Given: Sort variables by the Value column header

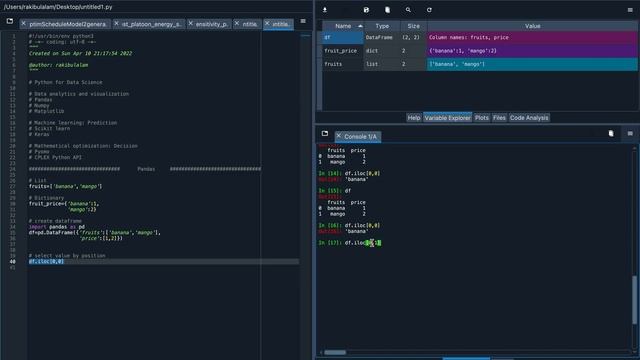Looking at the screenshot, I should pyautogui.click(x=532, y=26).
